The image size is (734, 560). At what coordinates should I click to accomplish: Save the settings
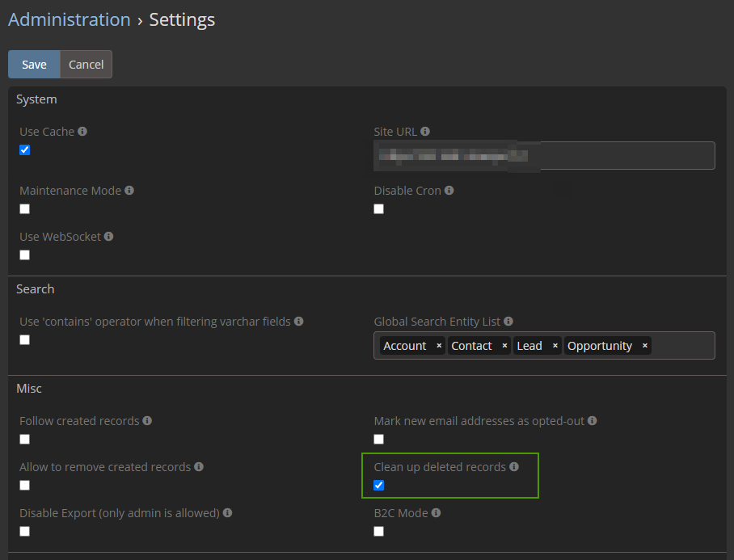(x=34, y=65)
